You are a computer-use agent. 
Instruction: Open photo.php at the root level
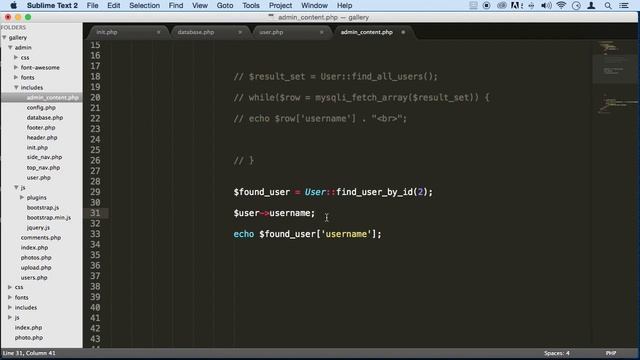pyautogui.click(x=29, y=338)
